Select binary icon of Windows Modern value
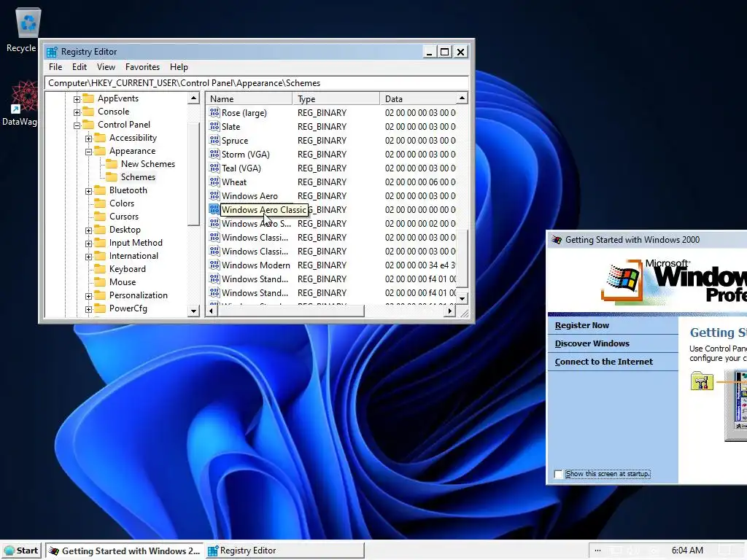The image size is (747, 560). click(214, 264)
